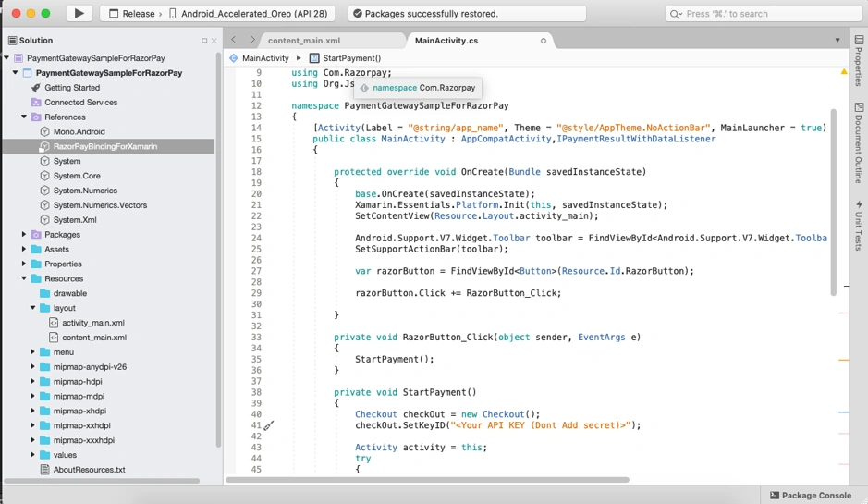
Task: Expand the menu folder
Action: pos(33,351)
